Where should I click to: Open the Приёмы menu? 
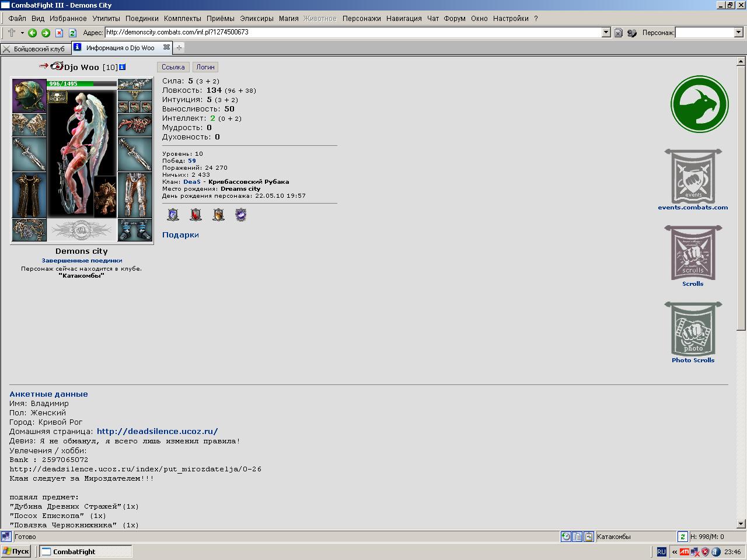[x=221, y=18]
